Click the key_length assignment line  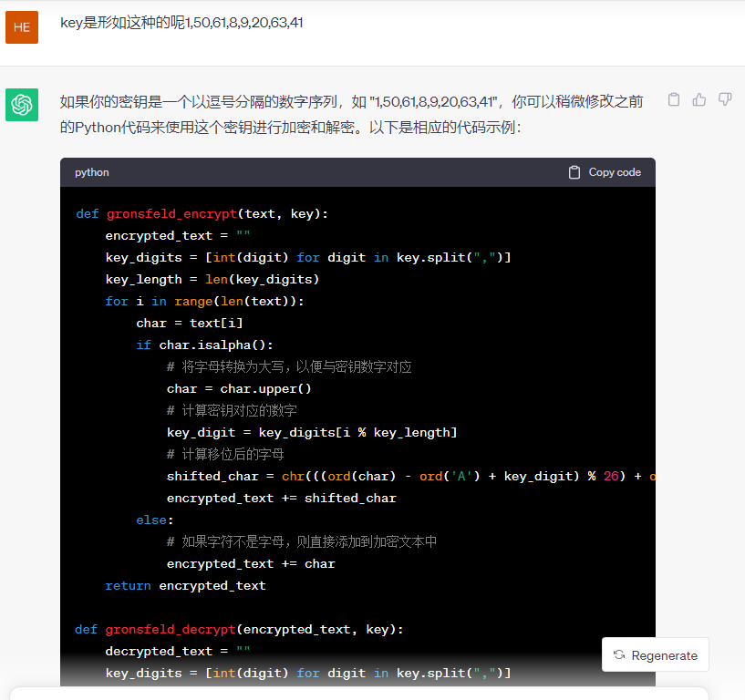click(212, 279)
